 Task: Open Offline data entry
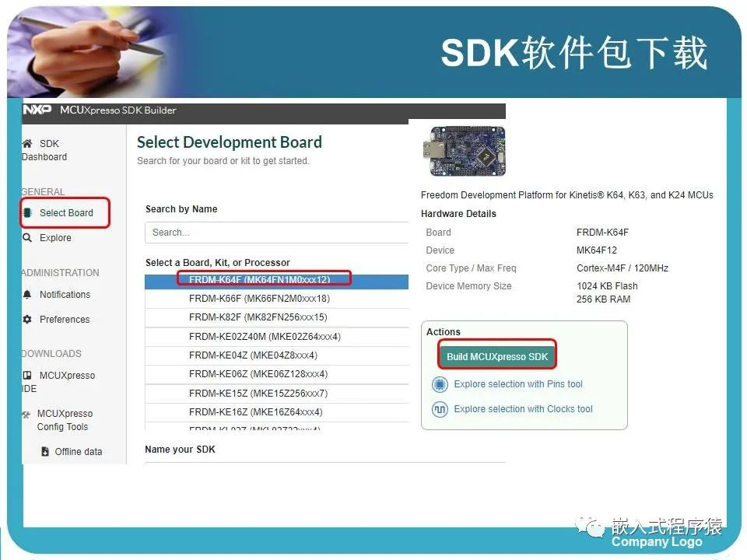78,451
